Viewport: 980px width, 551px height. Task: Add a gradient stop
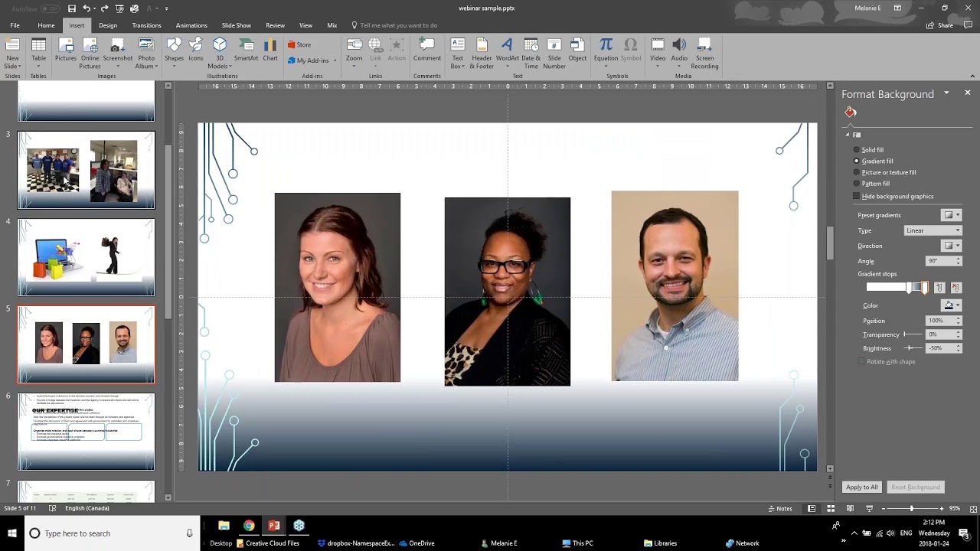(x=939, y=288)
